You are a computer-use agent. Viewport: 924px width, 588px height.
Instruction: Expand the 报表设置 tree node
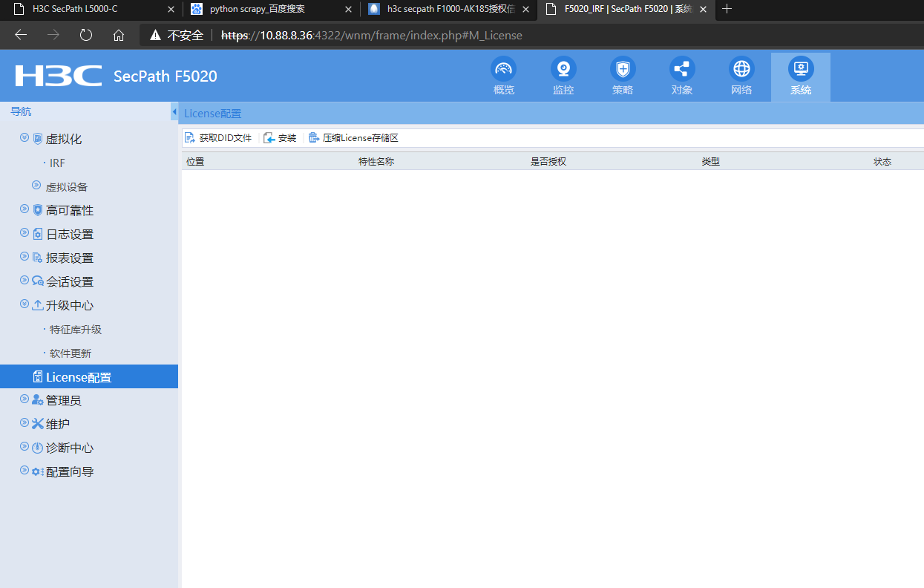24,257
